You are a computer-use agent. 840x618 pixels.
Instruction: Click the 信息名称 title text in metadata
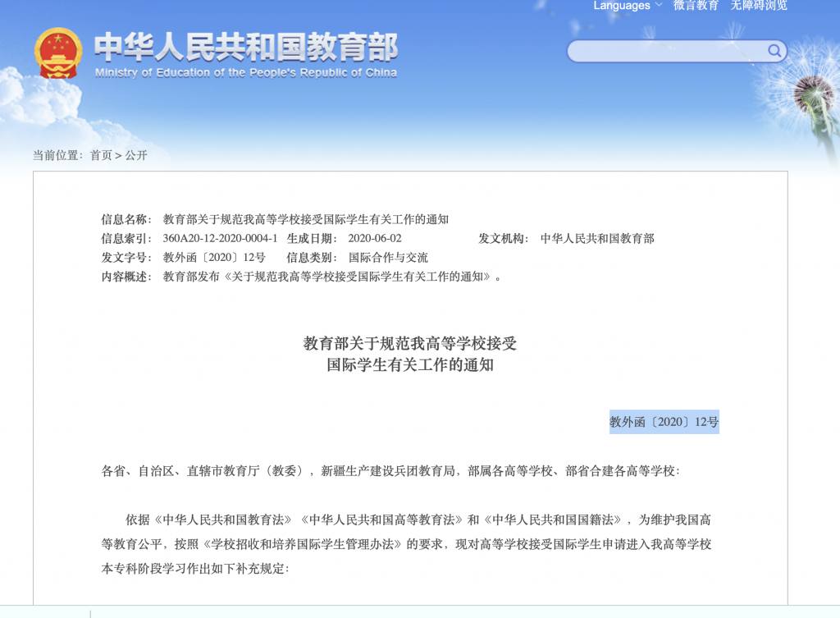(306, 219)
